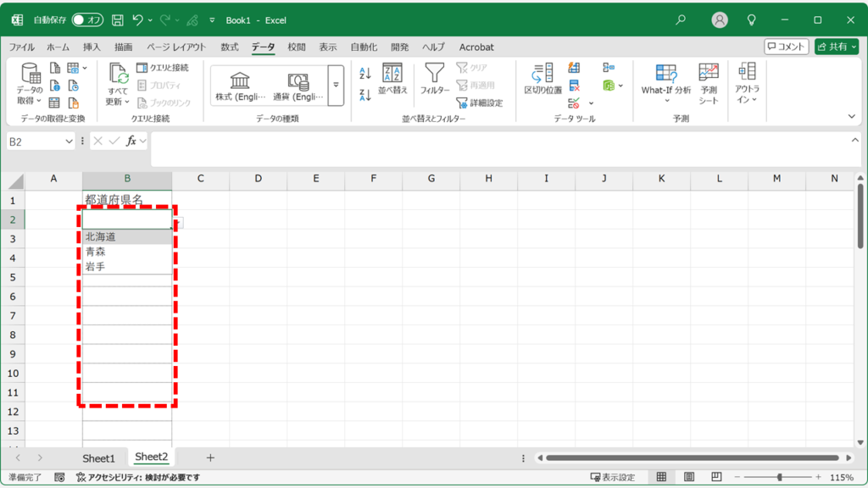Switch to Page Break Preview icon

[716, 477]
